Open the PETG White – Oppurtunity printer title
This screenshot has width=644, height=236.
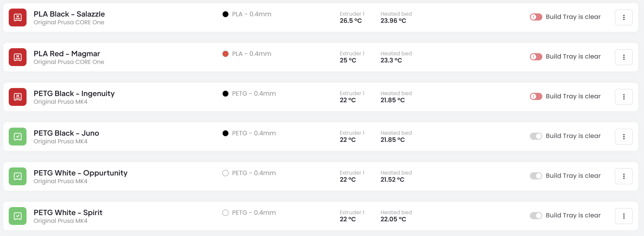coord(80,173)
